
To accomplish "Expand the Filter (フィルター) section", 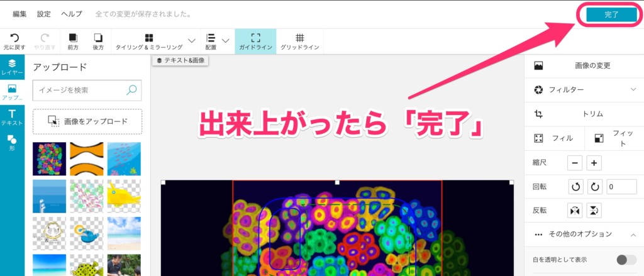I will click(x=633, y=90).
